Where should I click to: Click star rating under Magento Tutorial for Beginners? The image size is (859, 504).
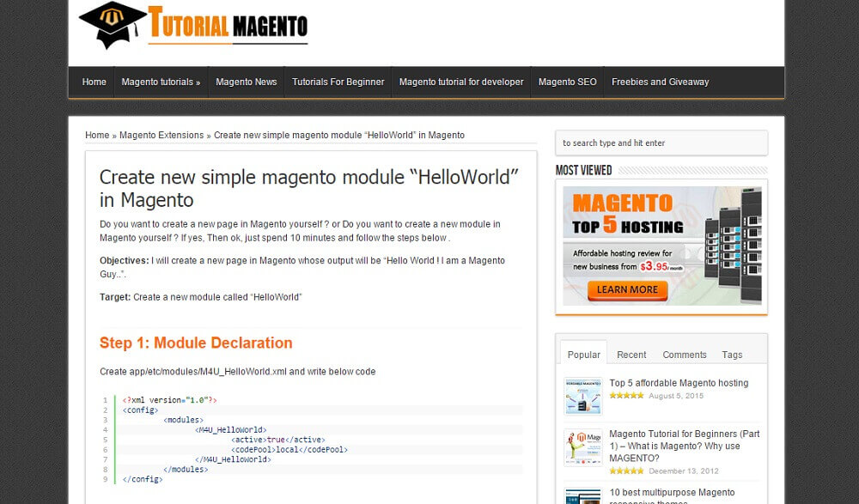tap(627, 471)
